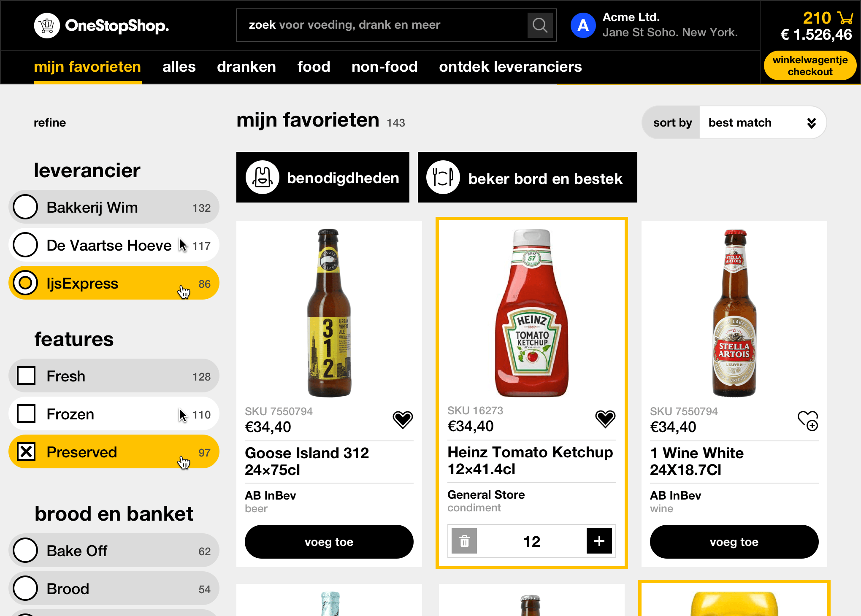The height and width of the screenshot is (616, 861).
Task: Select the alles navigation menu item
Action: 179,66
